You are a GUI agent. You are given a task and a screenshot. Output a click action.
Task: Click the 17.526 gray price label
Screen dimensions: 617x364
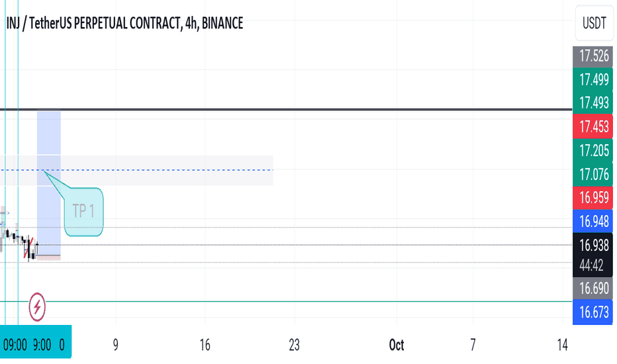coord(593,56)
